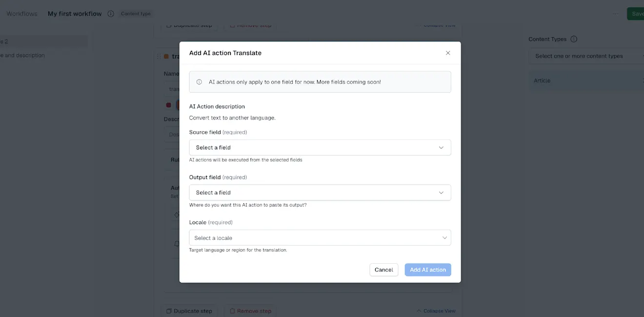The width and height of the screenshot is (644, 317).
Task: Click the info icon beside My first workflow
Action: [x=111, y=14]
